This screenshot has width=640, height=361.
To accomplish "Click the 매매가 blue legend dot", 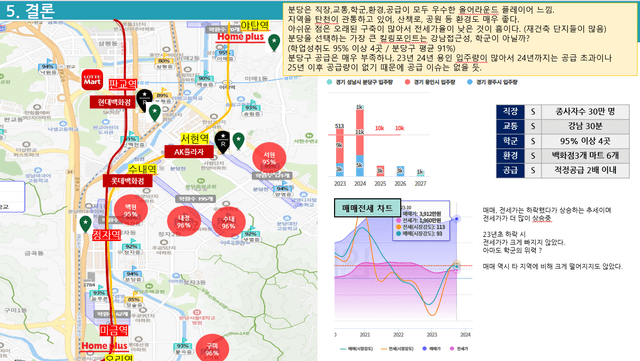I will point(424,349).
